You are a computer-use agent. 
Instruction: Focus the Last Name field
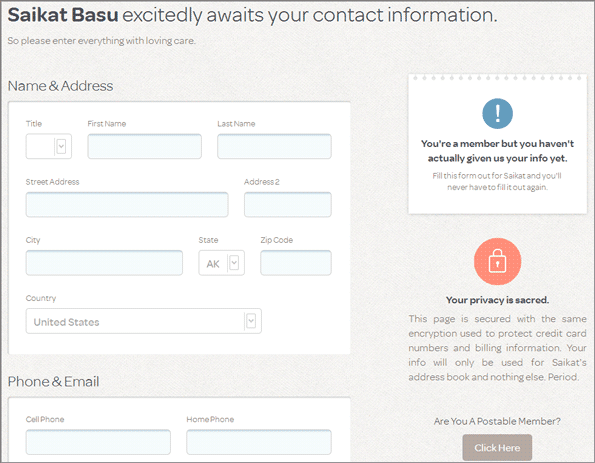274,146
